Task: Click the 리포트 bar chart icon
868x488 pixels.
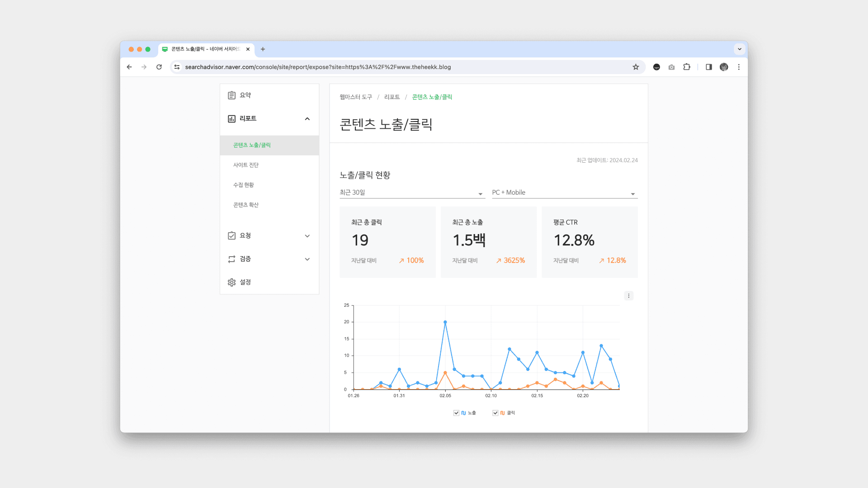Action: (232, 118)
